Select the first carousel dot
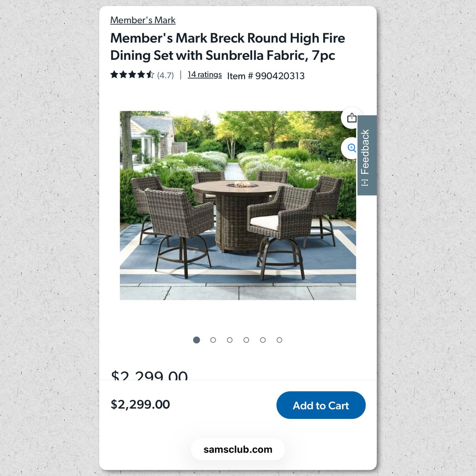Screen dimensions: 476x476 (196, 340)
